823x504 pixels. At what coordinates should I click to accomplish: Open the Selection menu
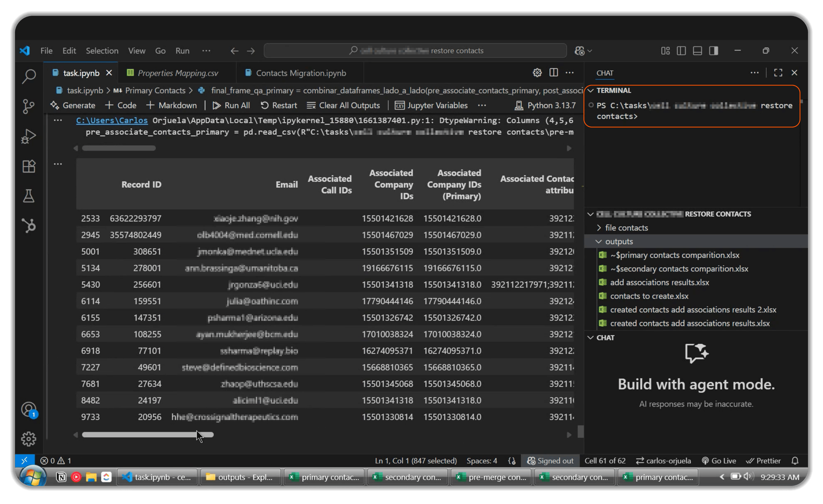coord(102,51)
